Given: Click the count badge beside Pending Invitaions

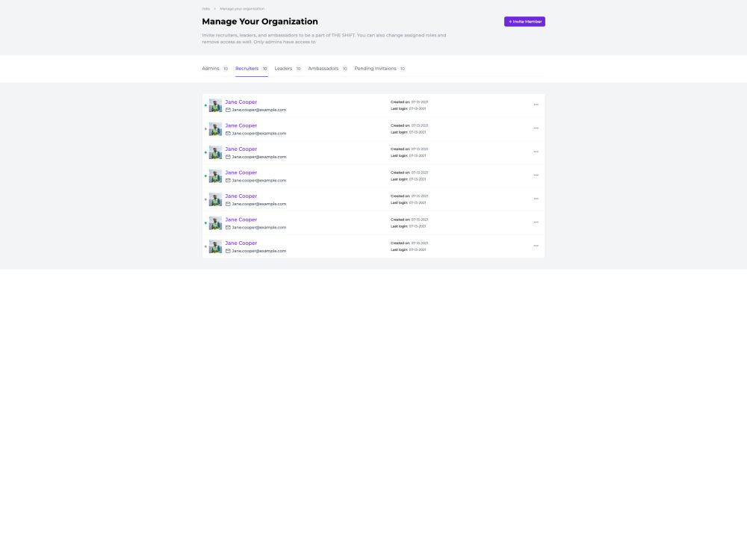Looking at the screenshot, I should (x=403, y=69).
